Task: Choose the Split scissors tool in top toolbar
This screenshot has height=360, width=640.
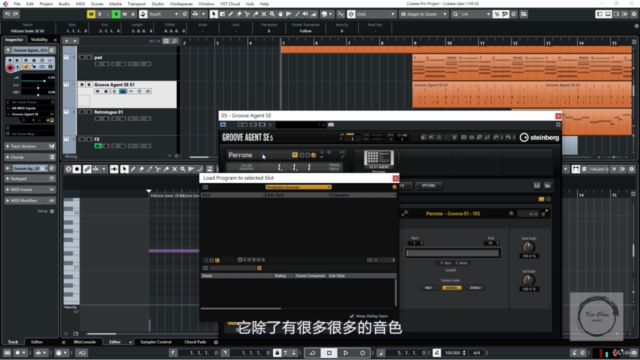Action: pos(247,14)
